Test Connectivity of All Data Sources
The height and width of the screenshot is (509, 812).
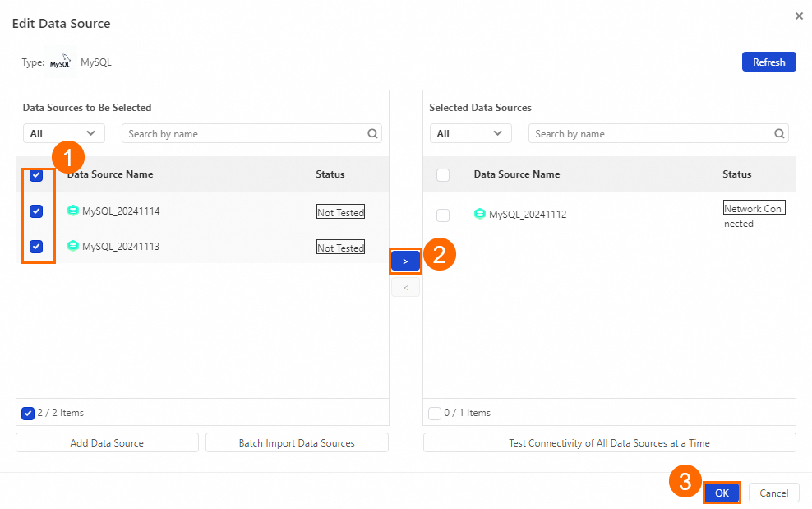pyautogui.click(x=609, y=443)
